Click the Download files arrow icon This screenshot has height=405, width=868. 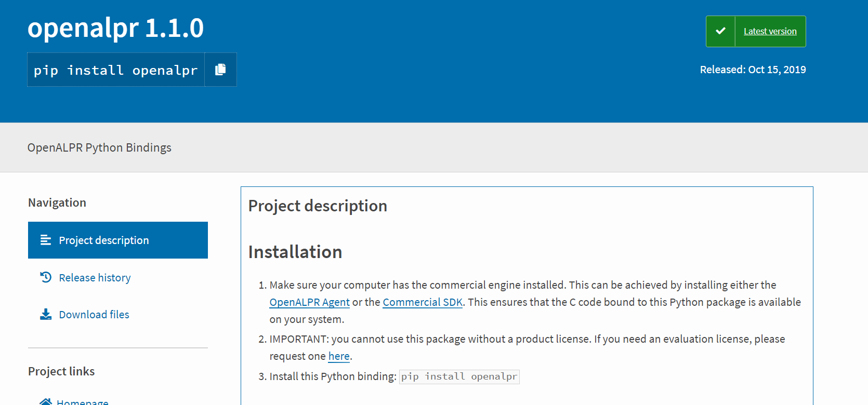click(x=46, y=314)
